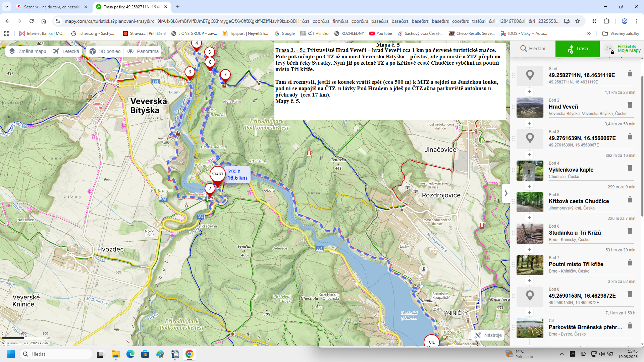The image size is (644, 362).
Task: Expand hidden bookmarks with the double chevron
Action: [589, 34]
